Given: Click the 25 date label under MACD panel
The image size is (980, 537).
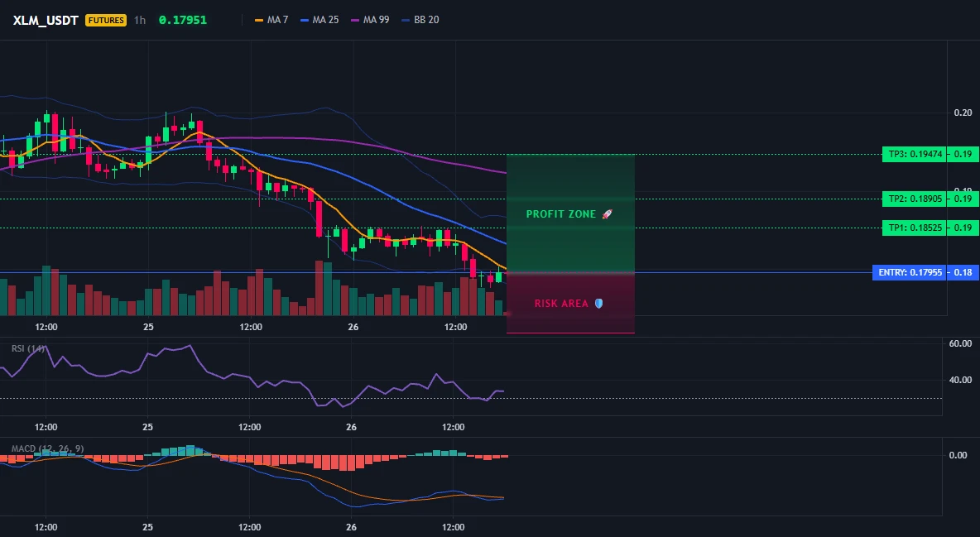Looking at the screenshot, I should pos(147,527).
